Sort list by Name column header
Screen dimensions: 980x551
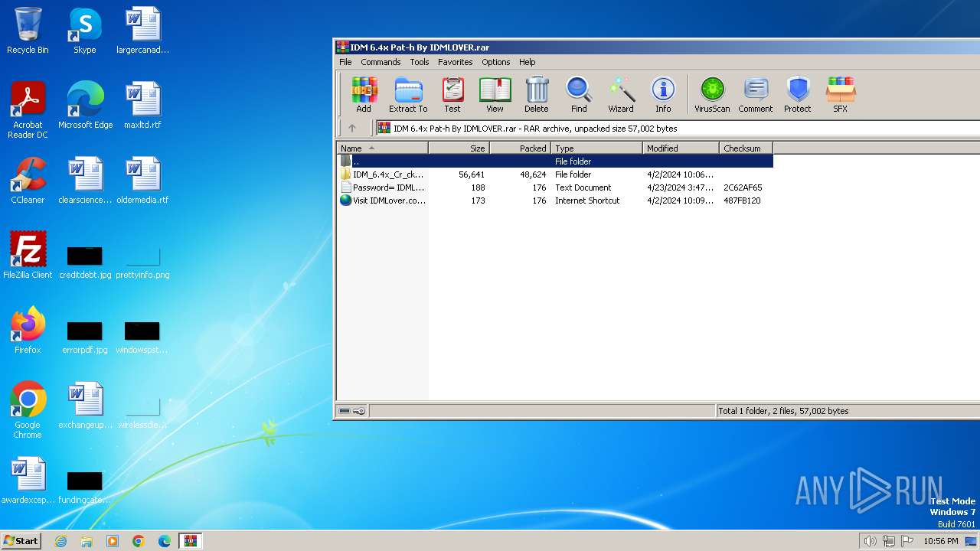tap(382, 148)
